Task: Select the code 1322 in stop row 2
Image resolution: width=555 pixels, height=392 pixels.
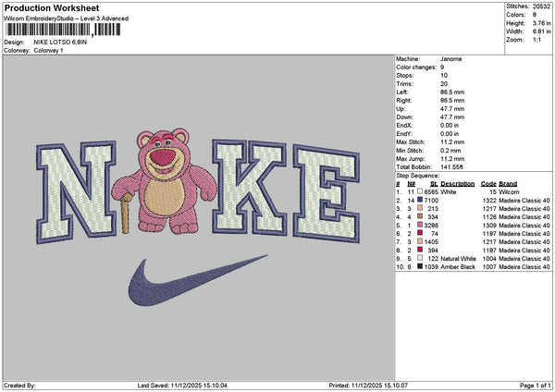Action: coord(489,201)
